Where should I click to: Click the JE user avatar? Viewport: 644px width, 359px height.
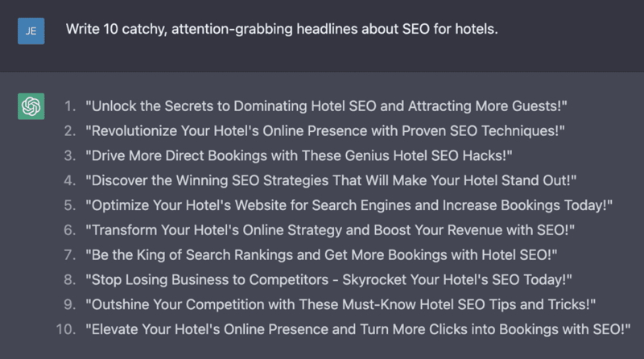pos(31,31)
